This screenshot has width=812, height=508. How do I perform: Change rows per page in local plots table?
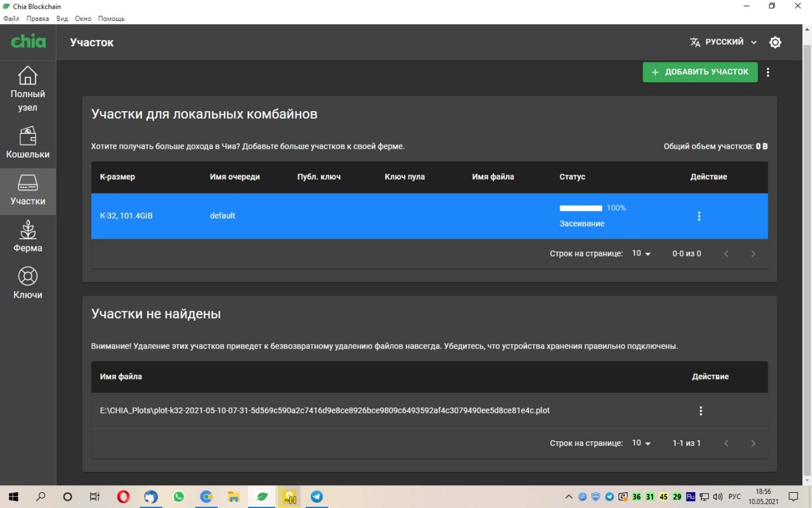(x=641, y=253)
